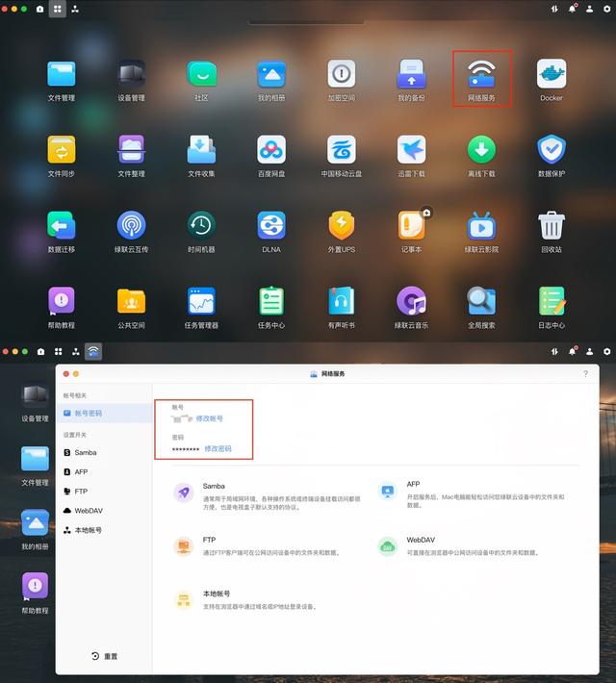This screenshot has height=683, width=616.
Task: Open 公共空间 folder app
Action: point(131,306)
